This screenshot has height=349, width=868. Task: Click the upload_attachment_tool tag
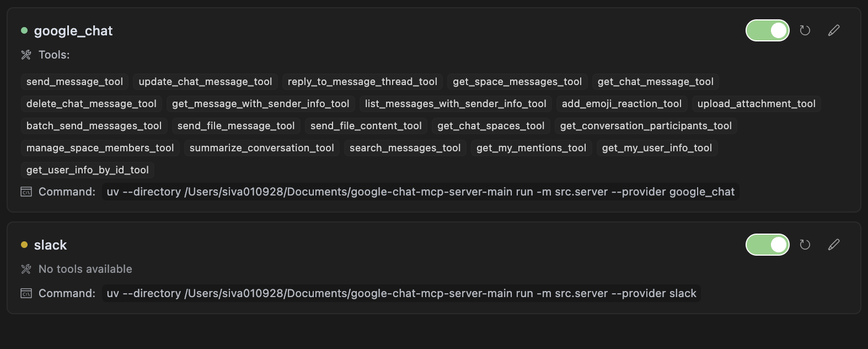[756, 103]
